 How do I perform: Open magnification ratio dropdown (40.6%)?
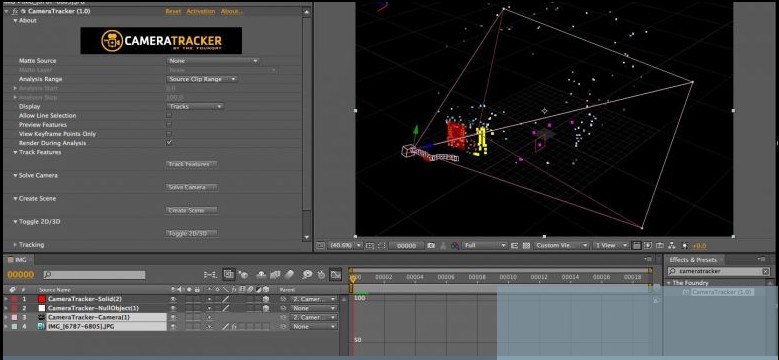tap(346, 245)
